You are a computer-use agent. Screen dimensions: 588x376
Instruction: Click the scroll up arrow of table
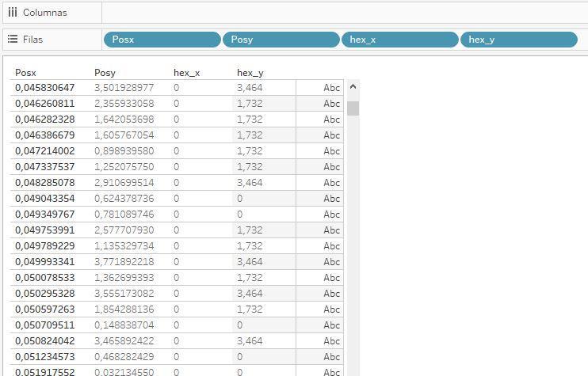click(x=353, y=86)
